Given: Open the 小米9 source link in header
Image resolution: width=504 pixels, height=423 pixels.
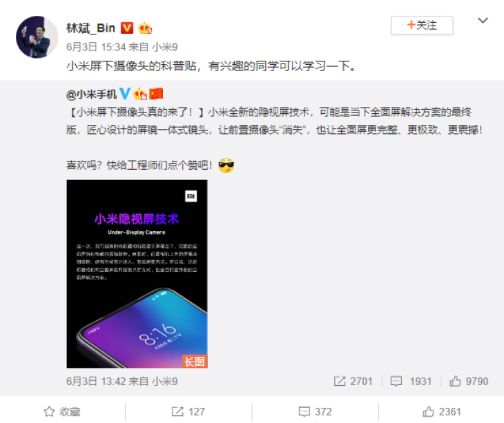Looking at the screenshot, I should 164,47.
